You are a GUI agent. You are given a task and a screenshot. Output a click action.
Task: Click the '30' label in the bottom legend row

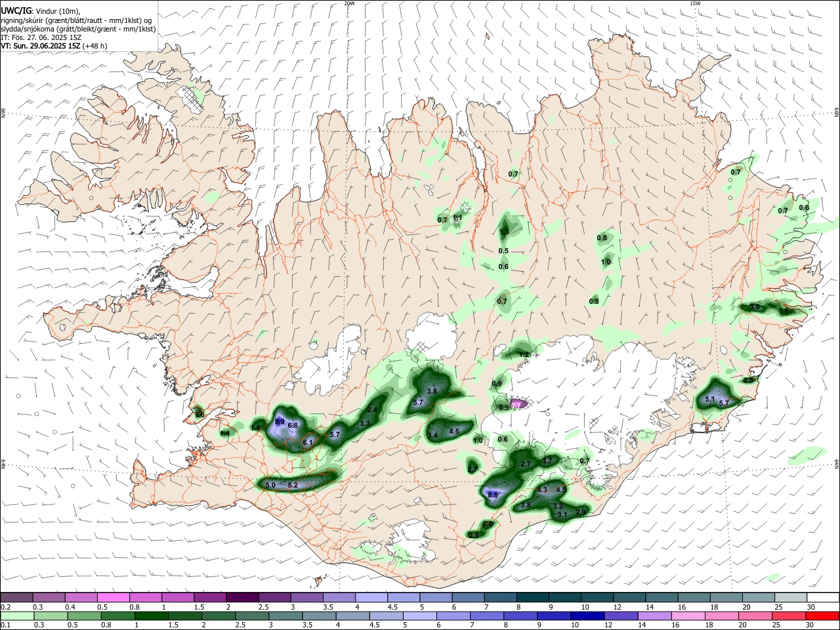coord(811,625)
